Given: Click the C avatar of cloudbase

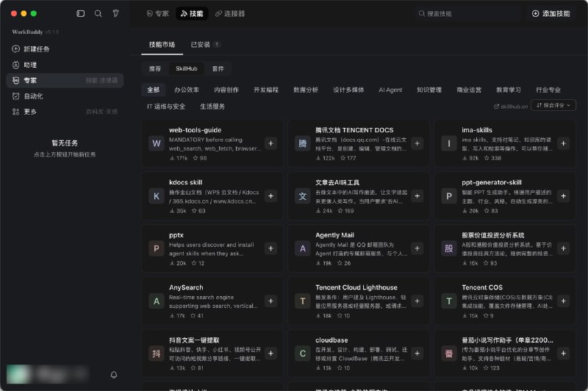Looking at the screenshot, I should coord(303,354).
